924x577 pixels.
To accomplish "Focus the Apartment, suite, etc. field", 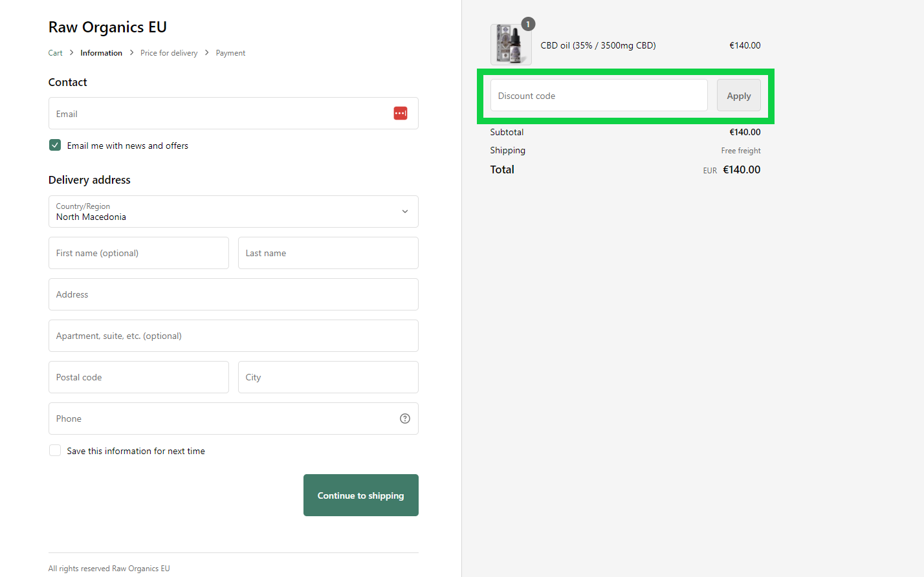I will point(234,336).
